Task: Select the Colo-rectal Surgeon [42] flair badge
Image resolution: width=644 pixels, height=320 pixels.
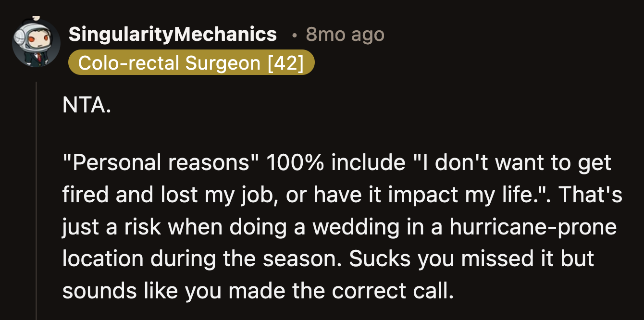Action: click(x=191, y=63)
